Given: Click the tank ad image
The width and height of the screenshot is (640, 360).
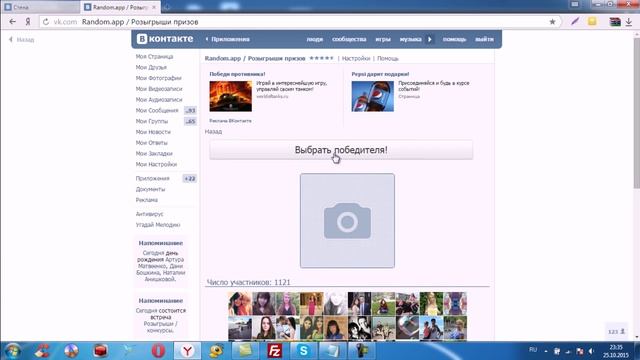Looking at the screenshot, I should coord(231,96).
